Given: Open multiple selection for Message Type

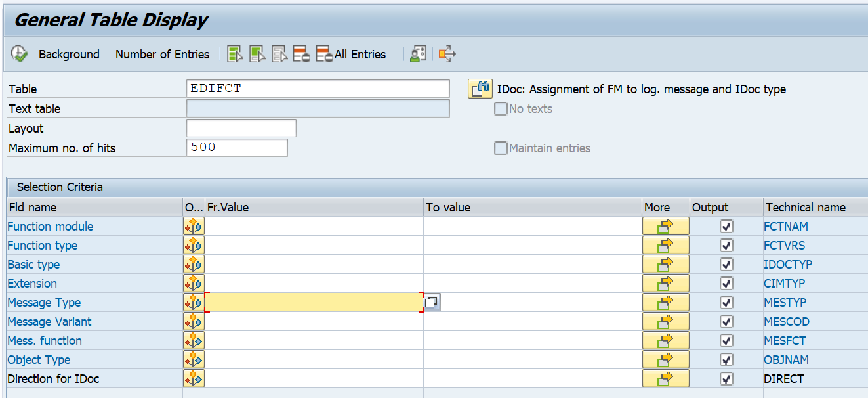Looking at the screenshot, I should tap(664, 302).
